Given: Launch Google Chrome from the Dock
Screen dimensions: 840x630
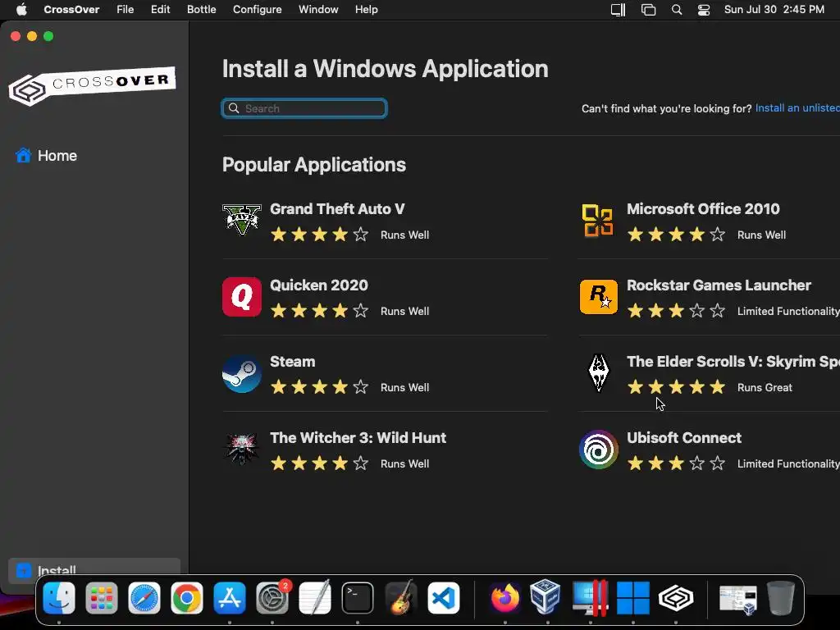Looking at the screenshot, I should [x=187, y=598].
